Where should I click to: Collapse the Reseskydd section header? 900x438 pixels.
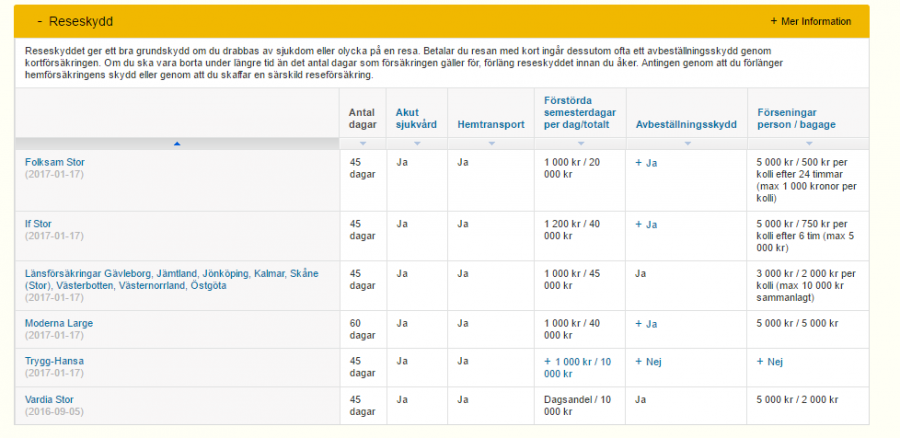(68, 21)
